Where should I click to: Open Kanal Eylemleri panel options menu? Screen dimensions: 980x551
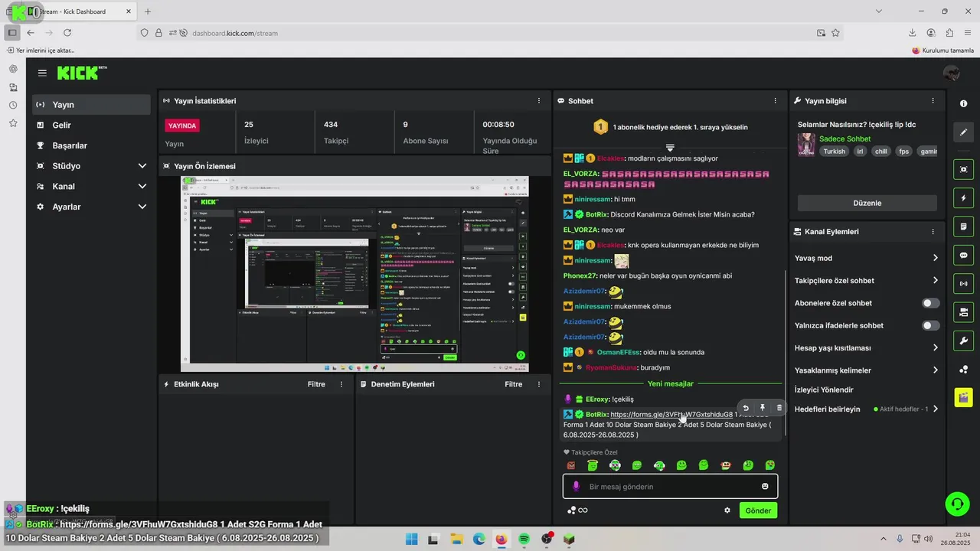[933, 232]
